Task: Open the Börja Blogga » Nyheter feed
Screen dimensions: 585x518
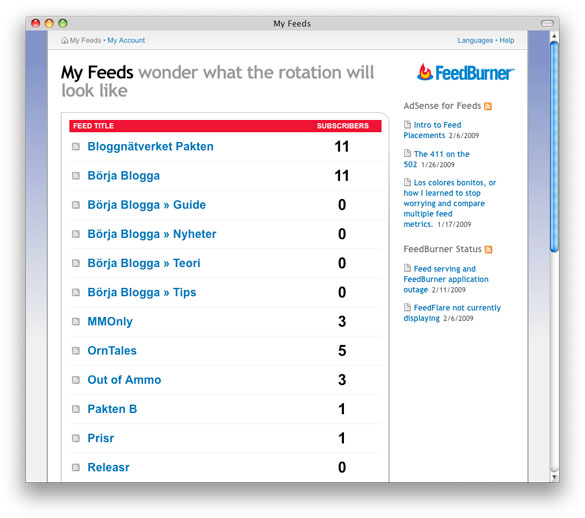Action: 152,234
